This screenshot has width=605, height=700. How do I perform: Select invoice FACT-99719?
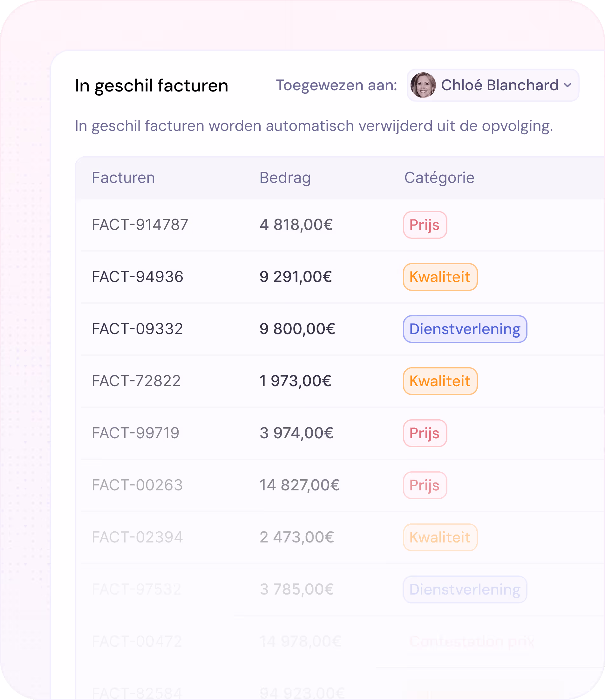(136, 433)
